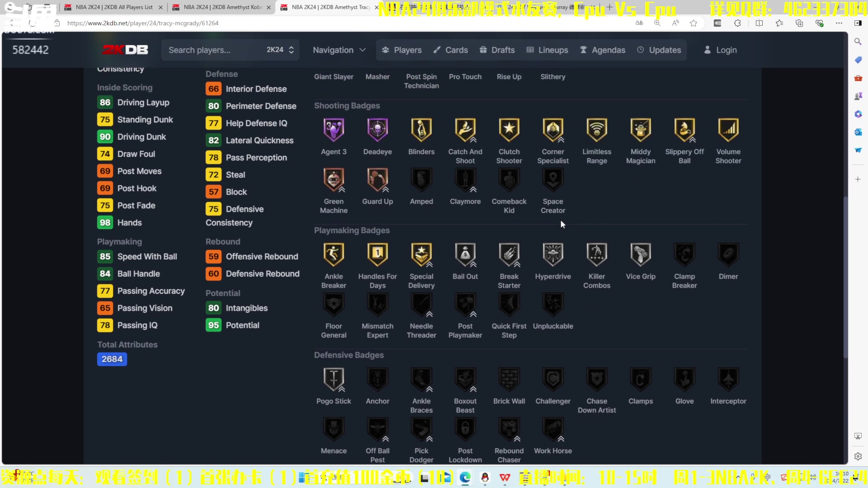Click the Space Creator badge icon
This screenshot has width=868, height=488.
553,179
